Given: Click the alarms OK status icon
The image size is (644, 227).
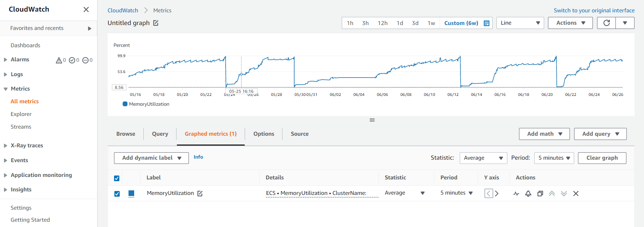Looking at the screenshot, I should [x=72, y=60].
